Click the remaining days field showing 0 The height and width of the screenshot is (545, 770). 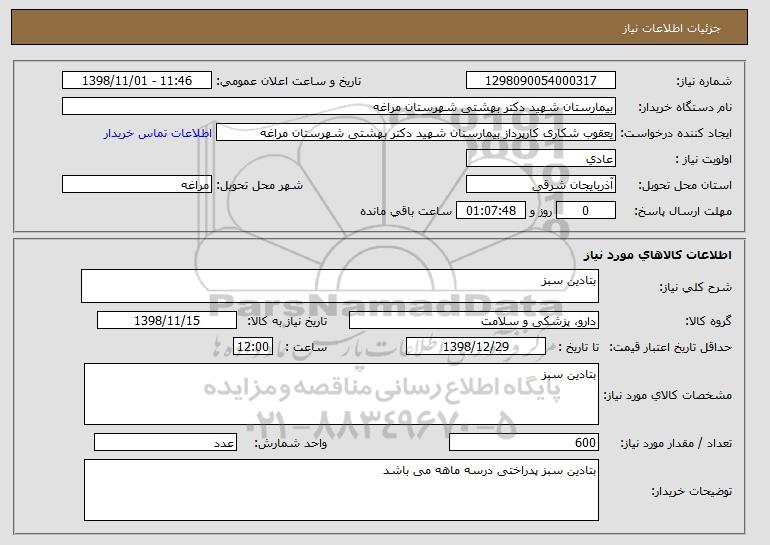click(x=585, y=211)
